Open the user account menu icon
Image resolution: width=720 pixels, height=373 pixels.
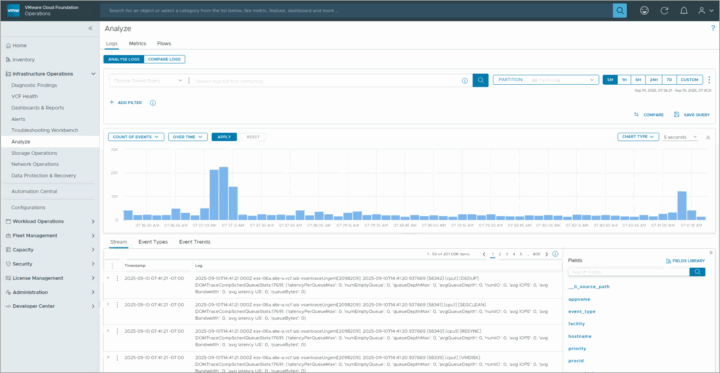tap(706, 11)
